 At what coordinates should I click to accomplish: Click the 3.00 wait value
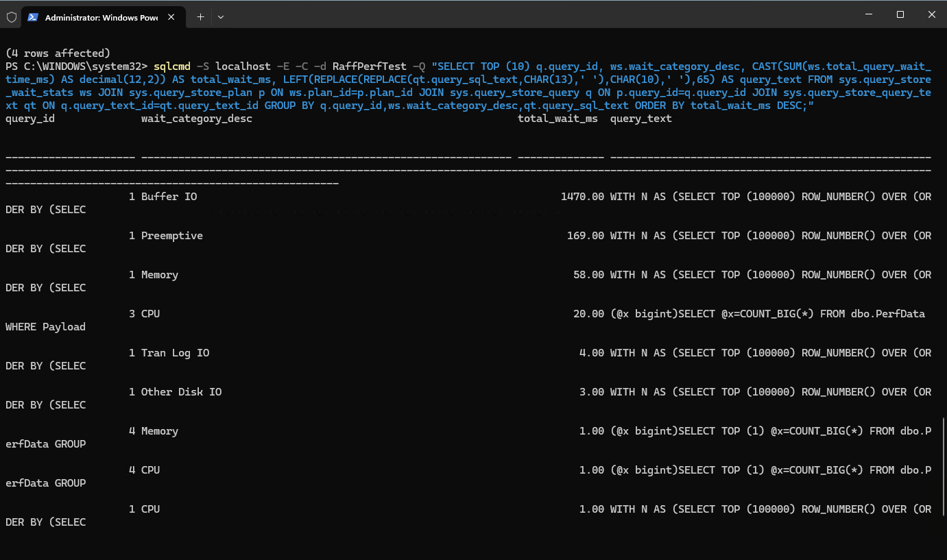(x=592, y=392)
